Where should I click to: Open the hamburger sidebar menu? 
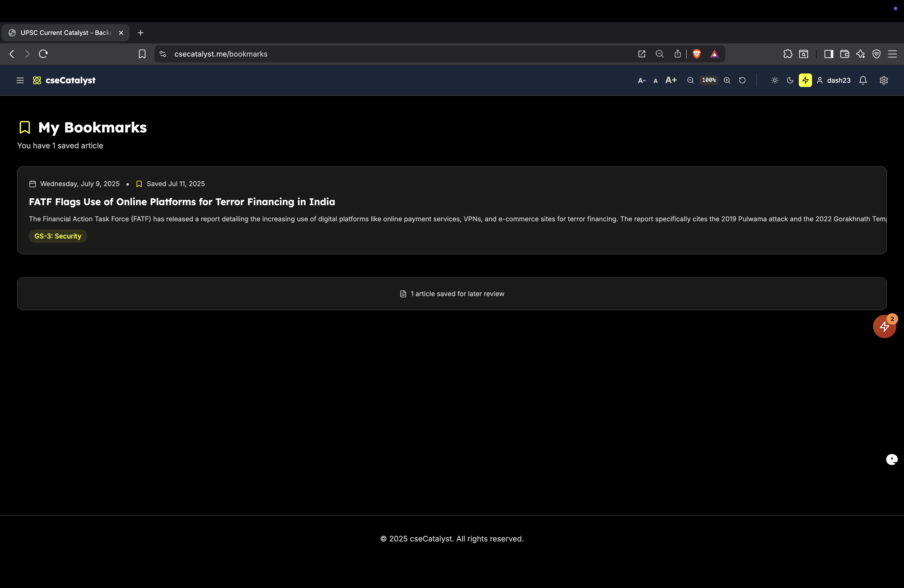[x=20, y=80]
